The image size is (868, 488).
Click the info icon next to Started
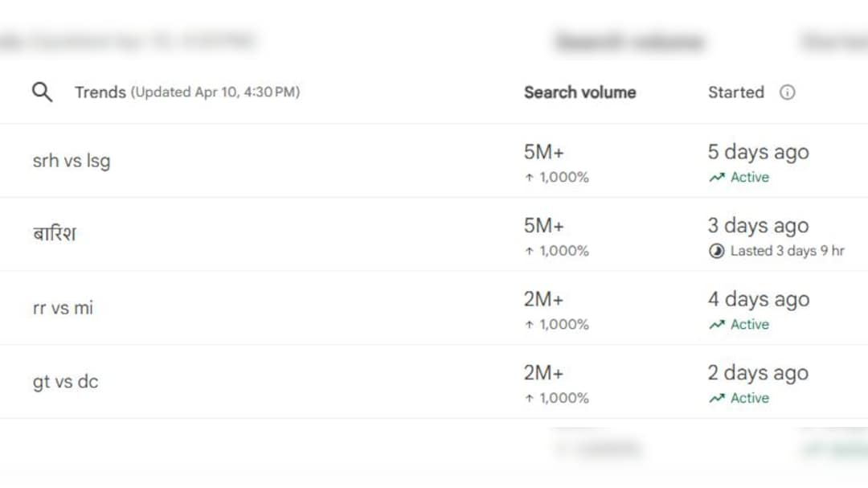coord(788,92)
